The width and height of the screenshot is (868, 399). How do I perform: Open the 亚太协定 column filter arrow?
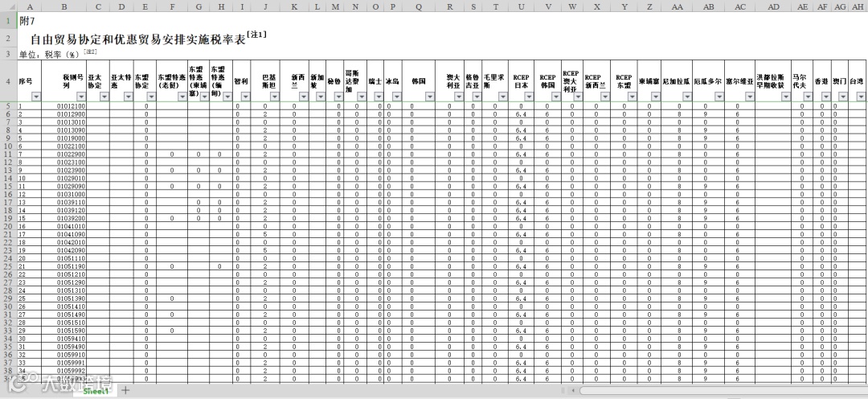click(104, 97)
